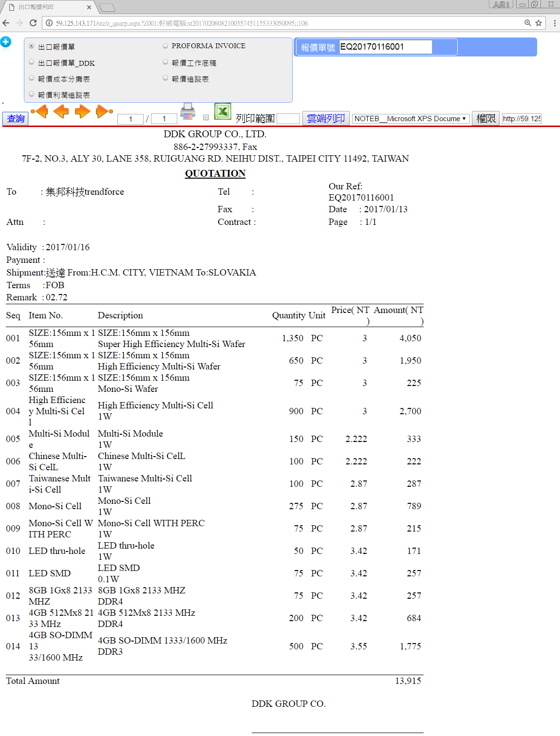Reload the page with refresh icon

(33, 23)
